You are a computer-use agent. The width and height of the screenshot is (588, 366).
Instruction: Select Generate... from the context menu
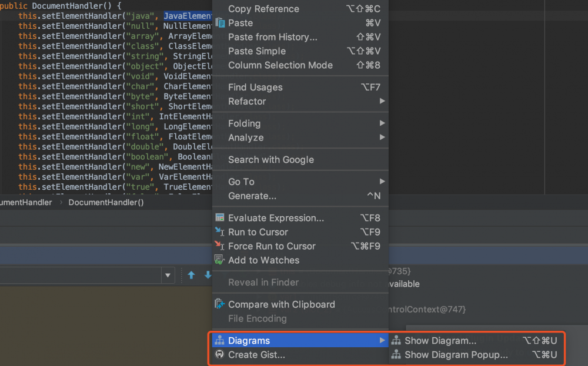pos(252,196)
